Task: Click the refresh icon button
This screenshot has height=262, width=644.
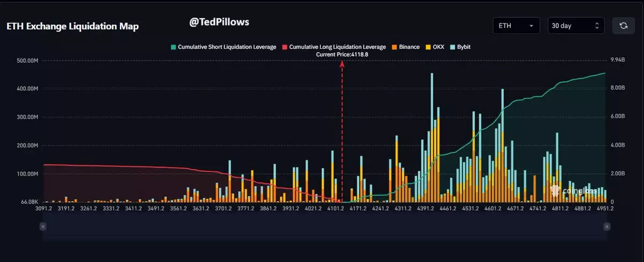Action: (x=624, y=26)
